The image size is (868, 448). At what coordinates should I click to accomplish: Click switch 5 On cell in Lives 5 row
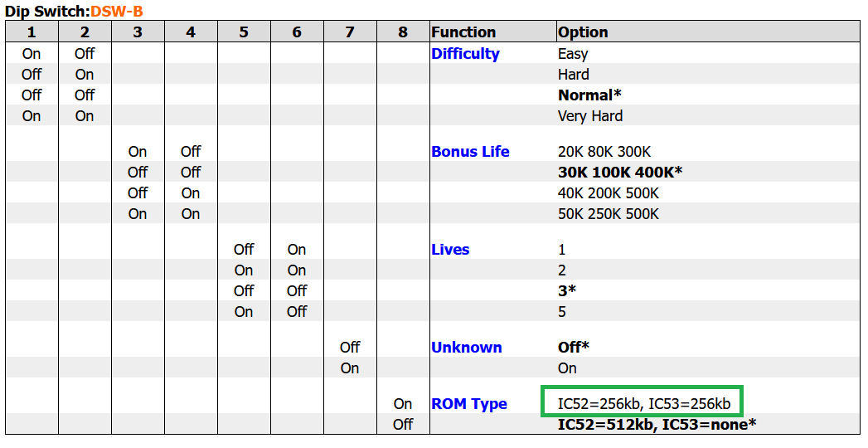coord(244,312)
